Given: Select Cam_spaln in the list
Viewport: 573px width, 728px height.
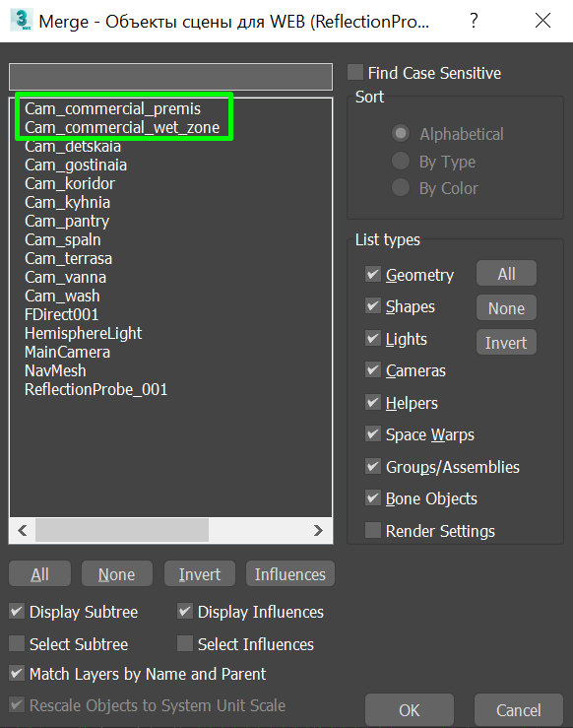Looking at the screenshot, I should coord(63,239).
